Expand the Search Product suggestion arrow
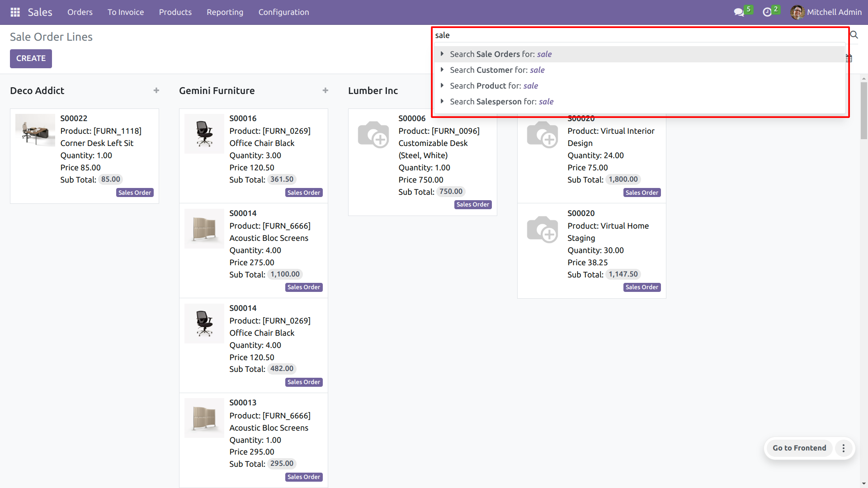 click(442, 85)
